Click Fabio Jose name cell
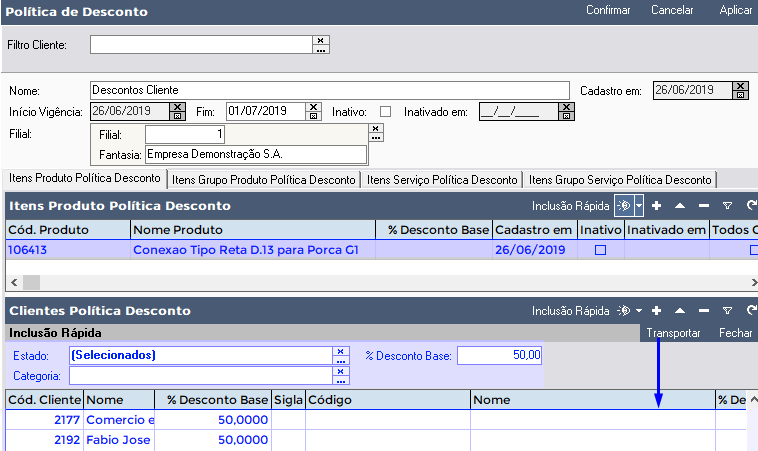 click(x=119, y=440)
